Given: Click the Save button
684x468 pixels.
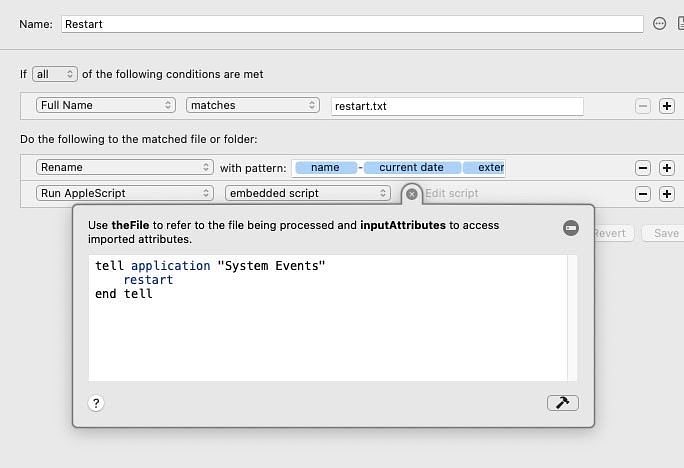Looking at the screenshot, I should point(665,233).
